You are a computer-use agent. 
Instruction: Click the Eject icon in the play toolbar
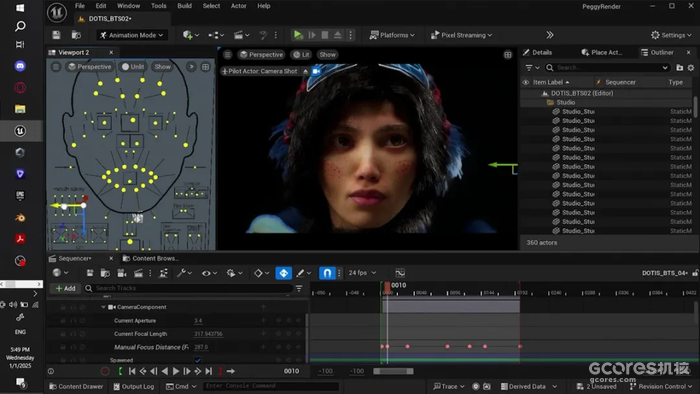pyautogui.click(x=338, y=35)
